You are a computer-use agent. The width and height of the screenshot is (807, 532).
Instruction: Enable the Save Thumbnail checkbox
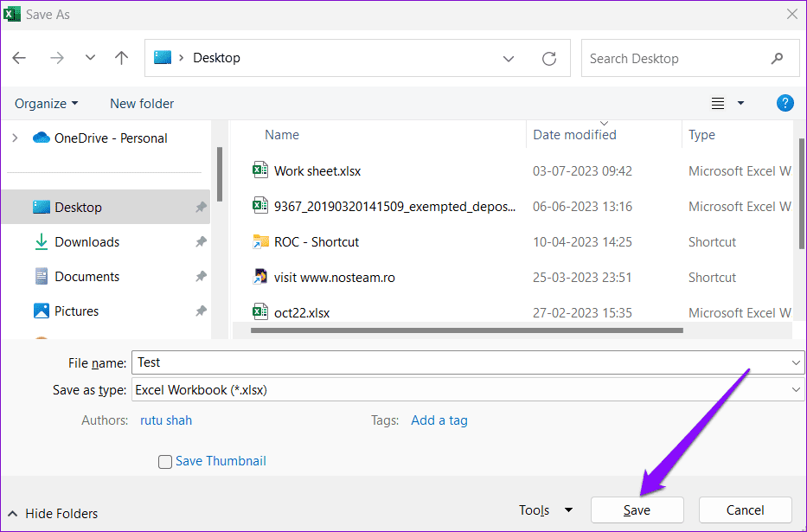(165, 461)
